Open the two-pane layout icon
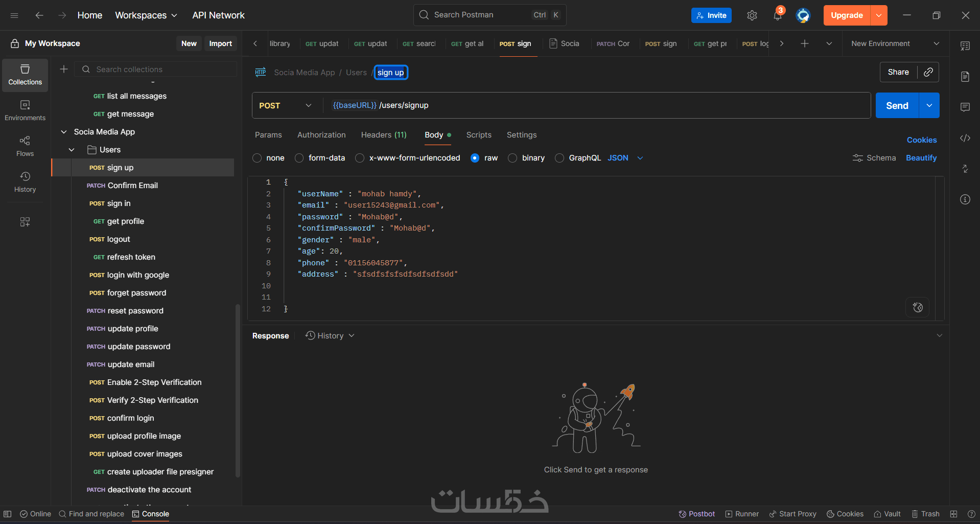This screenshot has width=980, height=524. (953, 514)
